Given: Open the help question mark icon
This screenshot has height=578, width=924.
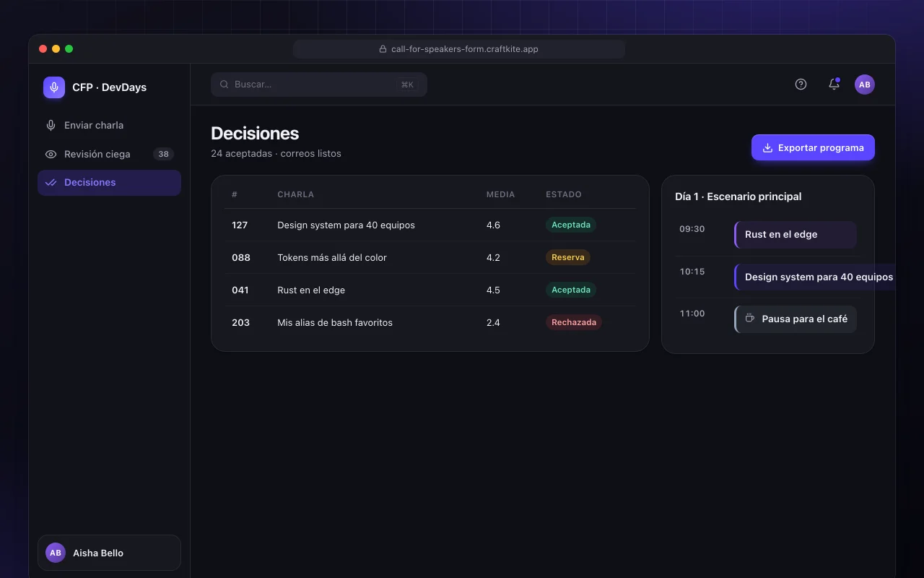Looking at the screenshot, I should click(801, 85).
